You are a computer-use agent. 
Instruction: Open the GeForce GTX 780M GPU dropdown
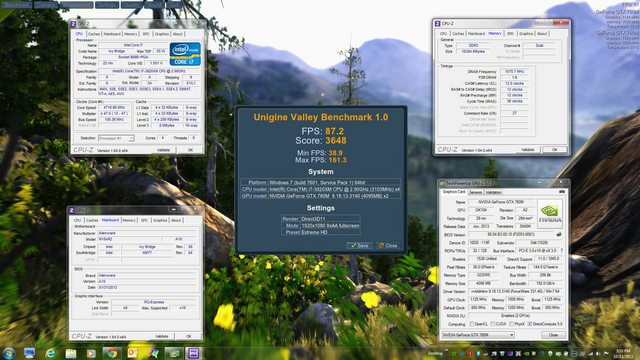click(x=478, y=335)
